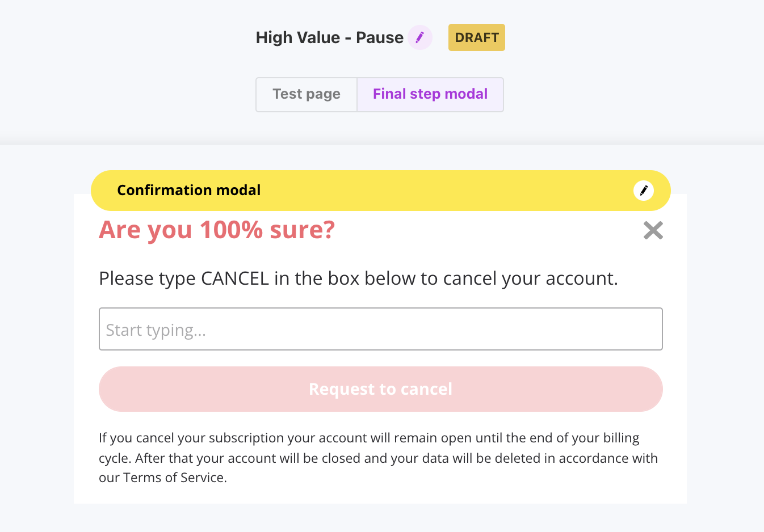Click the pencil icon in Confirmation modal bar

(x=644, y=191)
